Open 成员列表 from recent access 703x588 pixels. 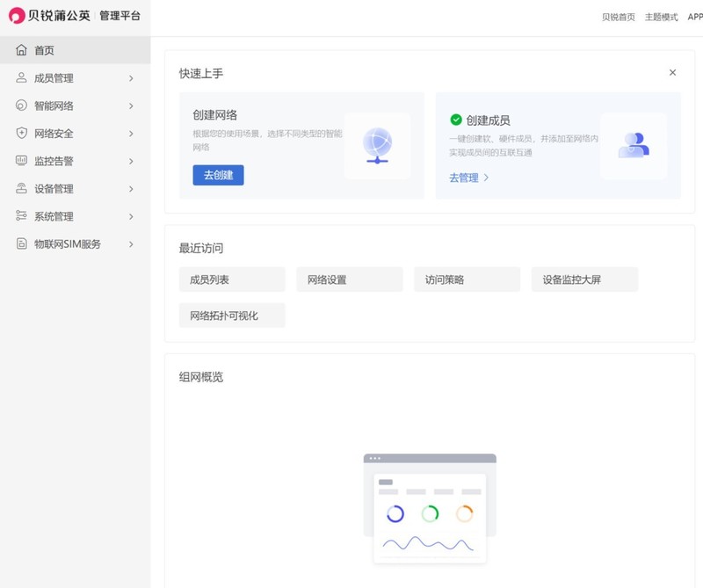click(231, 279)
